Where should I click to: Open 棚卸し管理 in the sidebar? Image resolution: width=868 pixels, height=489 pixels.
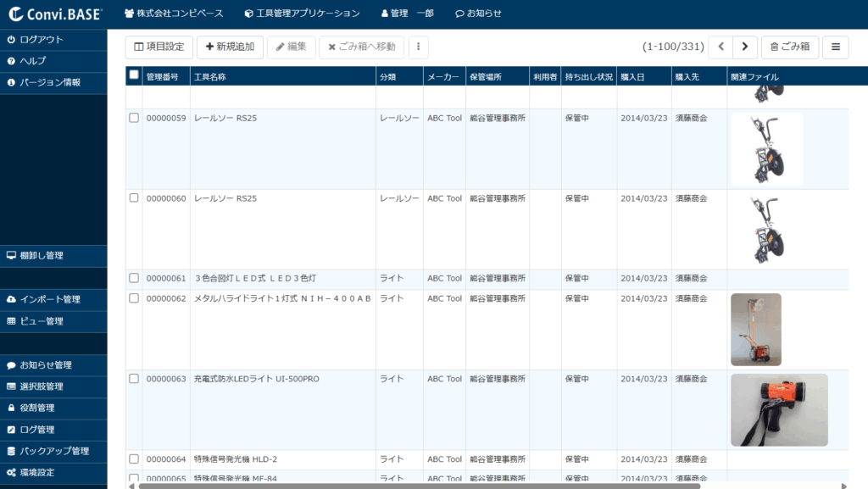tap(41, 255)
